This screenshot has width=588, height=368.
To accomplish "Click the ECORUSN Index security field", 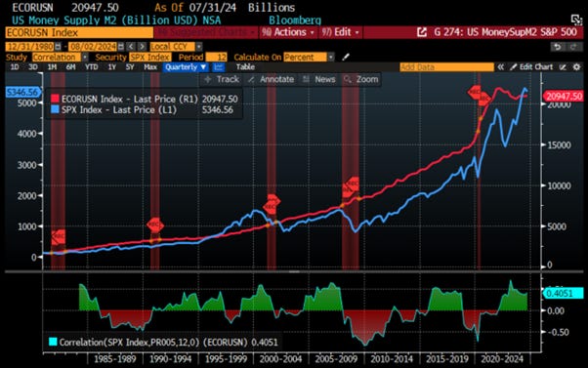I will (79, 32).
